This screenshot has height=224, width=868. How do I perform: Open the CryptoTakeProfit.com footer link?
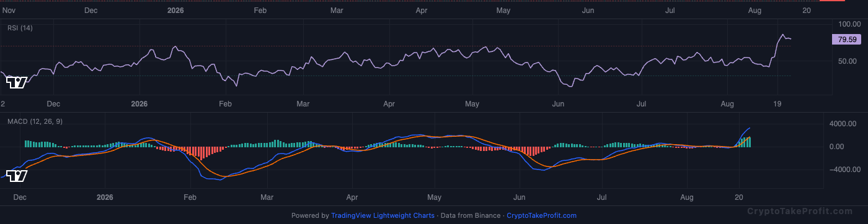click(541, 216)
